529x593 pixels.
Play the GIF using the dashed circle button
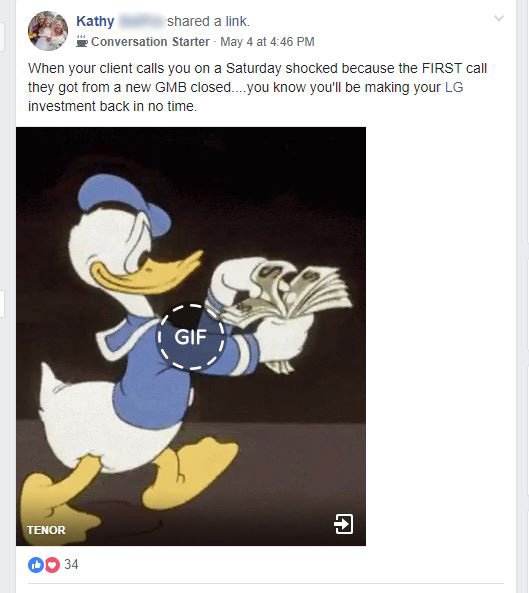point(191,337)
